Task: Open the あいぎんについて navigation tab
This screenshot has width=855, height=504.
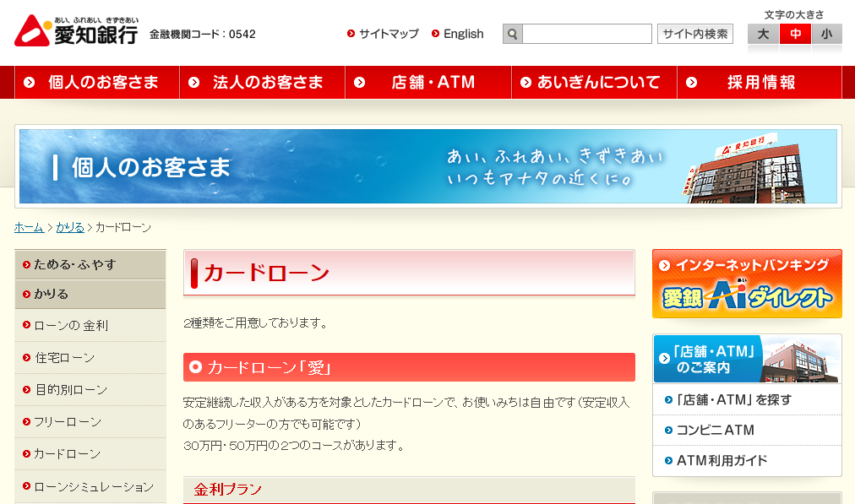Action: (594, 82)
